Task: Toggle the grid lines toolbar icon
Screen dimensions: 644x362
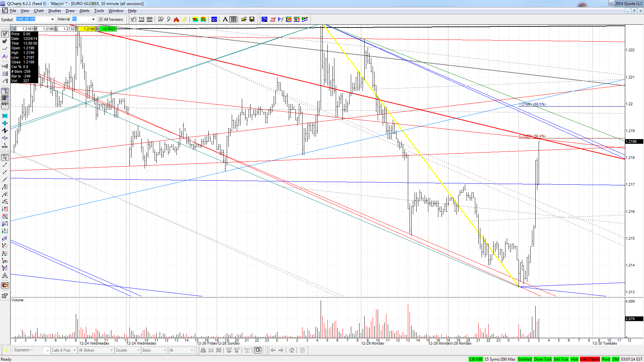Action: pos(233,19)
